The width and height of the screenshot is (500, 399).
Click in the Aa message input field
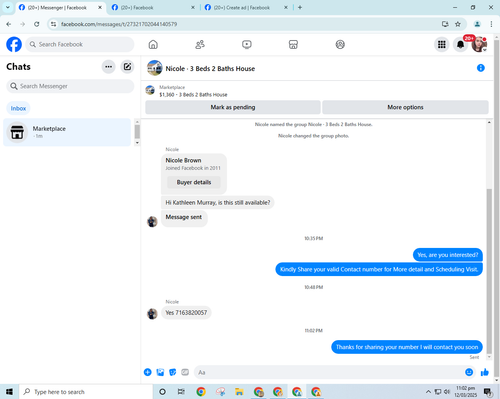(328, 372)
